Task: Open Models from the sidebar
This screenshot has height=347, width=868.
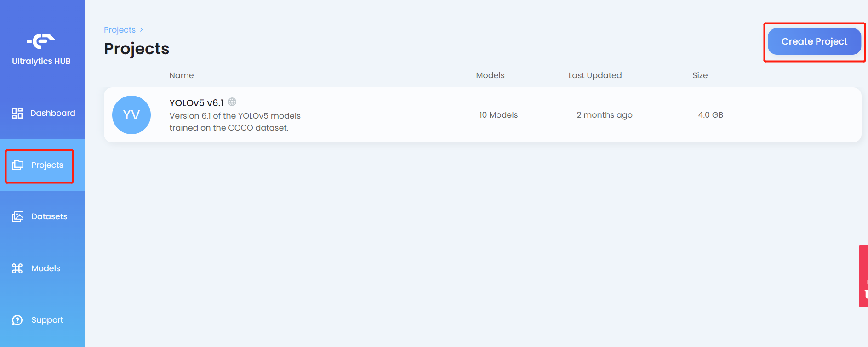Action: click(x=42, y=268)
